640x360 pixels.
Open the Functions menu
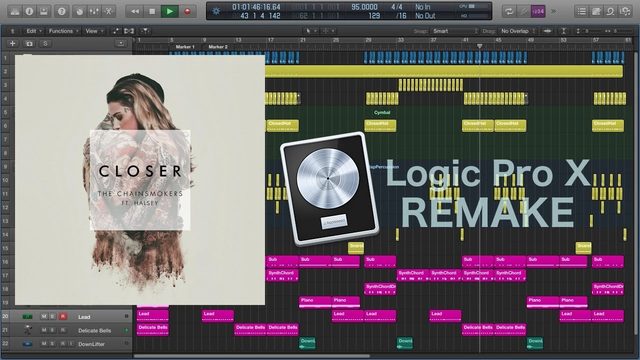point(63,31)
